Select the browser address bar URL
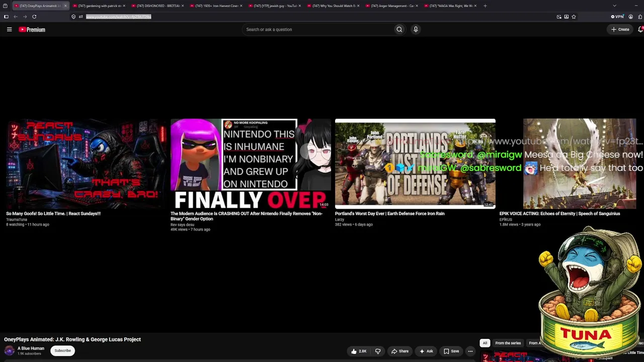This screenshot has height=362, width=644. [x=119, y=17]
